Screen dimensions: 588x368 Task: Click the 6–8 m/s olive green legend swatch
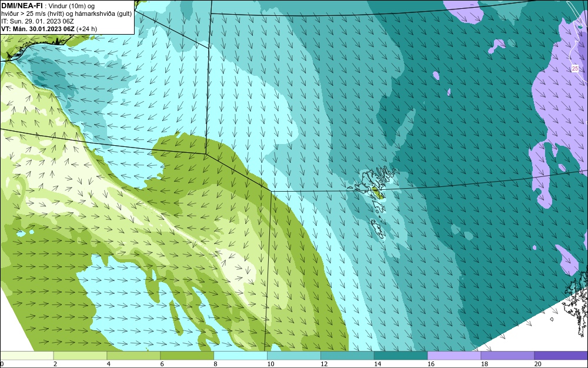(x=187, y=356)
